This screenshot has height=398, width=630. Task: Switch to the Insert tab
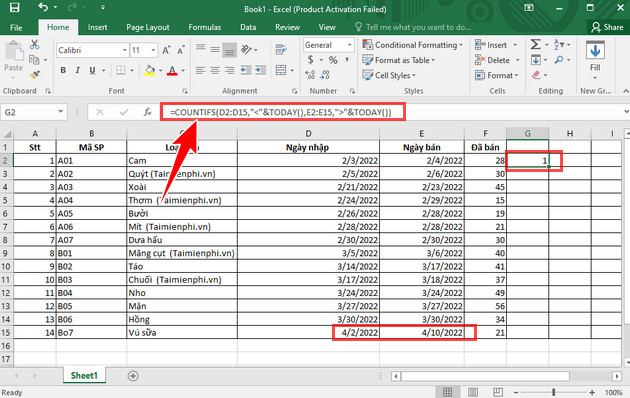97,27
